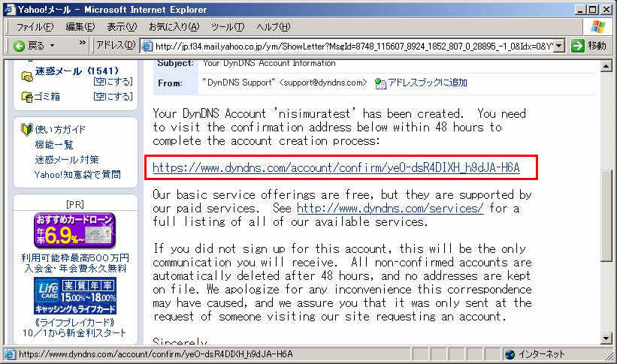
Task: Click the scrollbar up arrow
Action: point(606,66)
